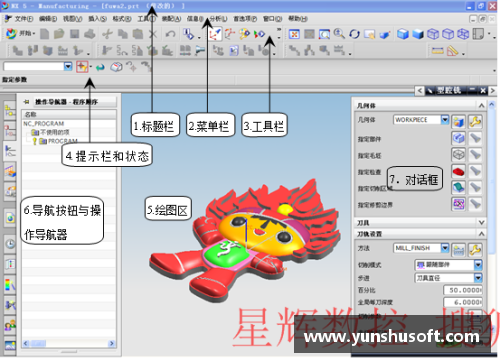Open the 窗口(O) menu

point(272,19)
